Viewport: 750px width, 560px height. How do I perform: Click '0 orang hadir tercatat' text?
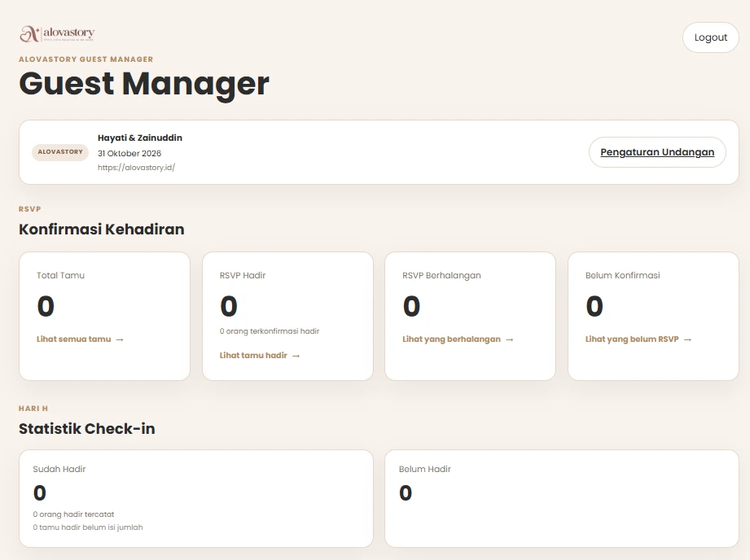[x=73, y=514]
